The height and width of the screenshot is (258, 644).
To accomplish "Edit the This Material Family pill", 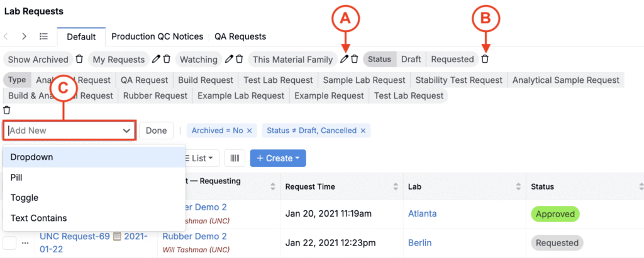I will click(x=344, y=59).
